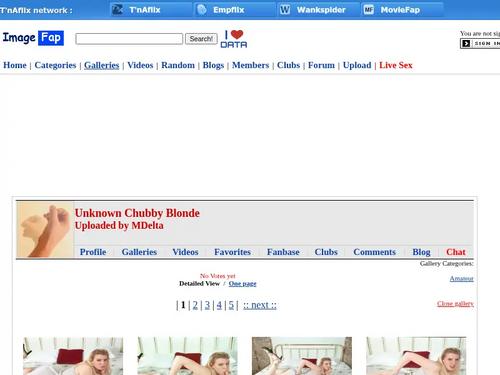Click the Detailed View label

[x=199, y=284]
